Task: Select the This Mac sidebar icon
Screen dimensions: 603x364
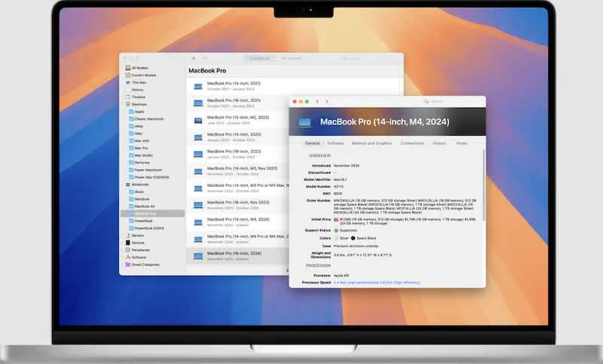Action: click(127, 82)
